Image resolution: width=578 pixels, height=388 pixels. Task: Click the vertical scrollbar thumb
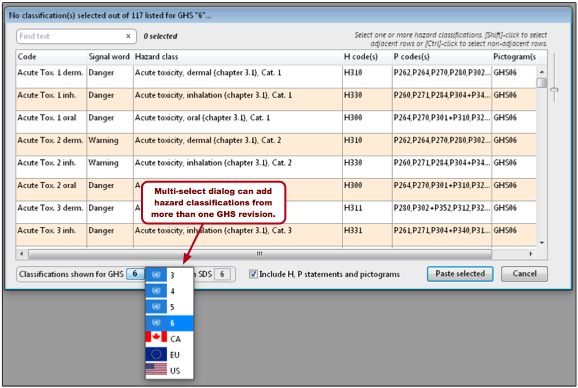pos(542,83)
